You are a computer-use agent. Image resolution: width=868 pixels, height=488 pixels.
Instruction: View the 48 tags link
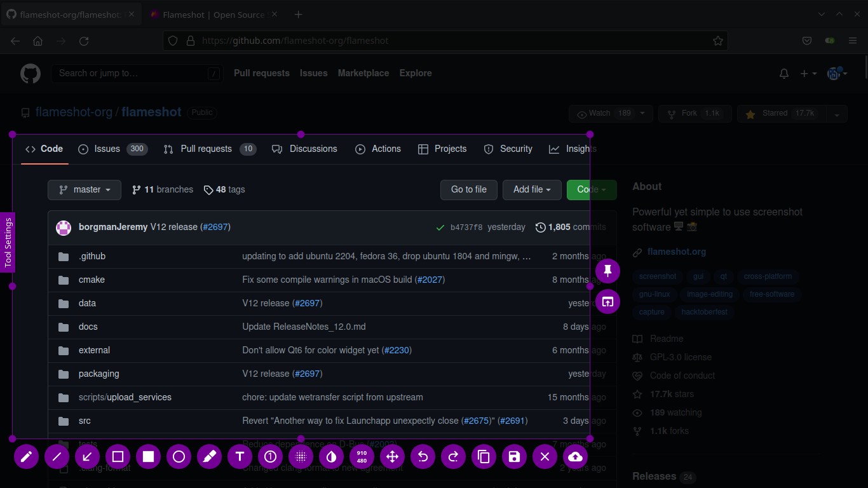coord(224,189)
